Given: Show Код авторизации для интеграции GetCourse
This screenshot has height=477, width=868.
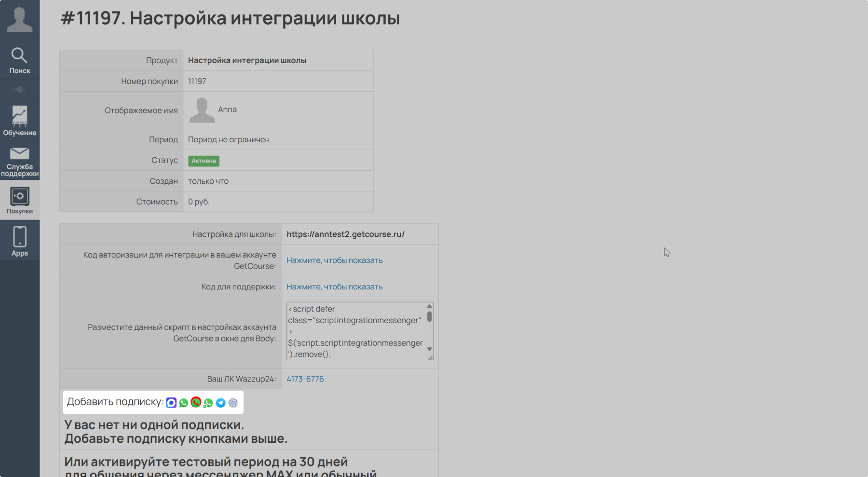Looking at the screenshot, I should (x=335, y=260).
